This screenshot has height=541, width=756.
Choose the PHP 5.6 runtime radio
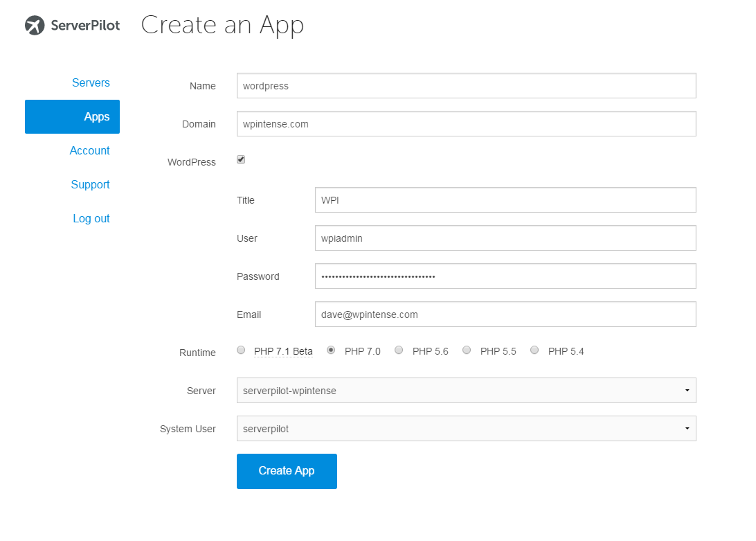tap(399, 351)
